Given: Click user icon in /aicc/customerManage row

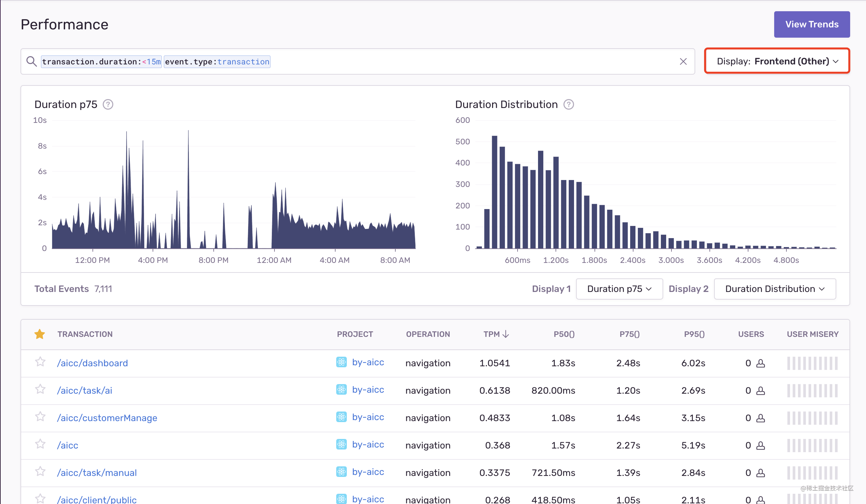Looking at the screenshot, I should (761, 418).
